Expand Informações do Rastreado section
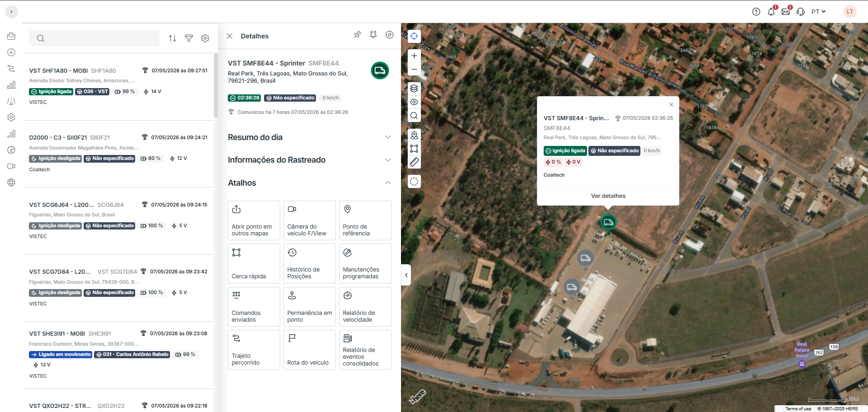The width and height of the screenshot is (868, 412). 309,160
